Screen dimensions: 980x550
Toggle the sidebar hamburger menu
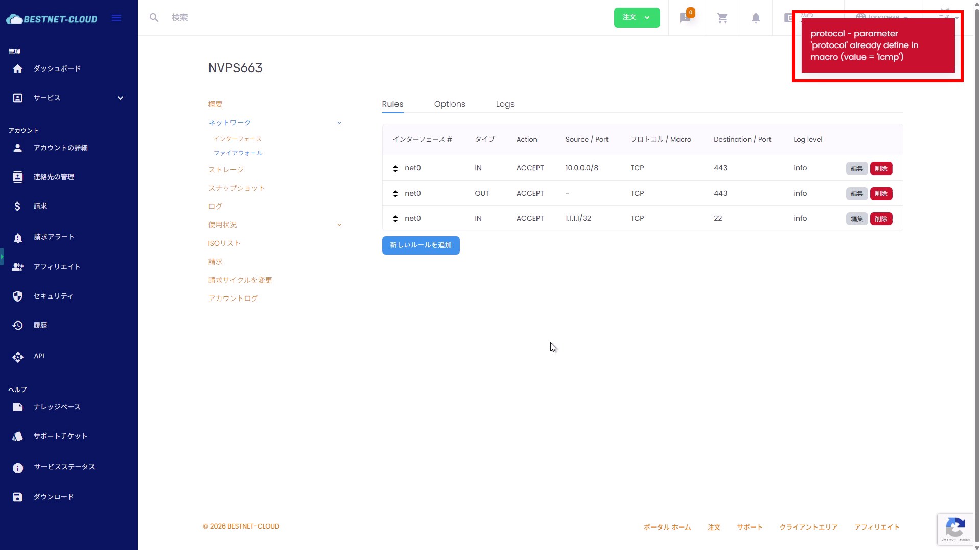pos(116,18)
